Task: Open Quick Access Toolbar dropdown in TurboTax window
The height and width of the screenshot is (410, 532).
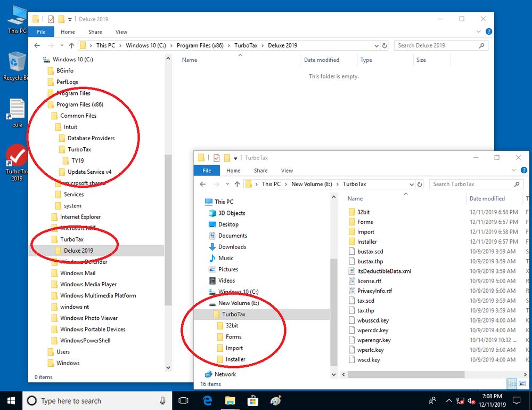Action: (235, 158)
